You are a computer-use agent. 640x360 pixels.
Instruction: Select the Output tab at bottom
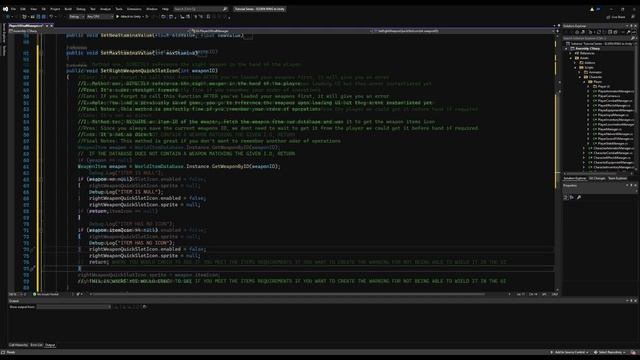[50, 345]
